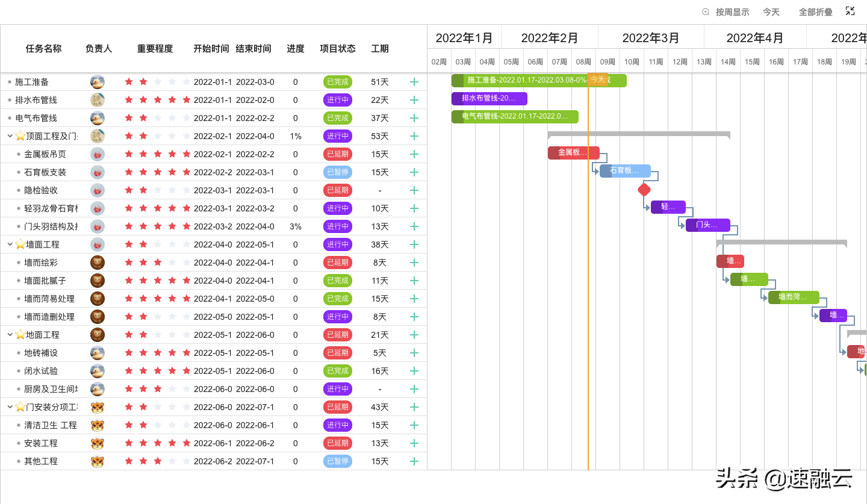Click the 开始时间 column header
Screen dimensions: 867x504
click(211, 49)
